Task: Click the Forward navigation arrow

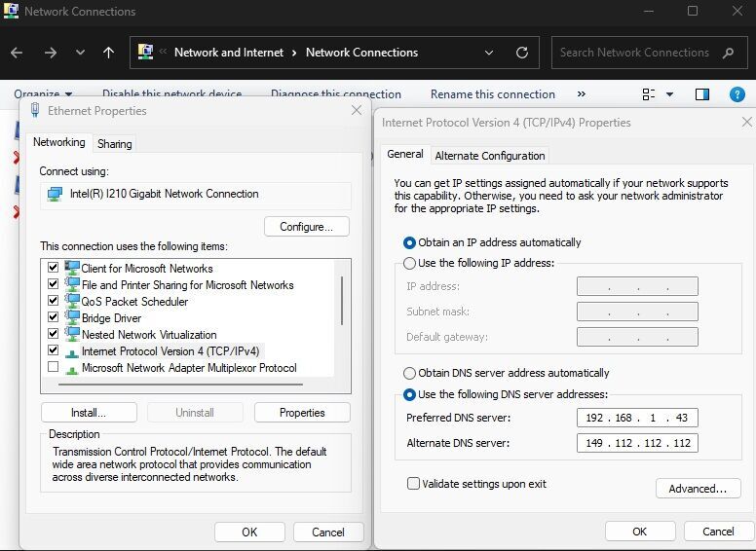Action: [50, 53]
